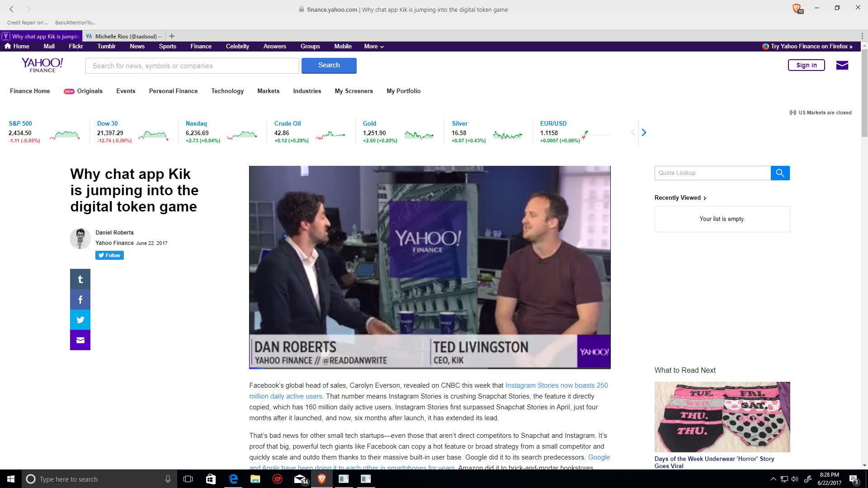868x488 pixels.
Task: Show previous market tickers with left arrow
Action: pyautogui.click(x=633, y=132)
